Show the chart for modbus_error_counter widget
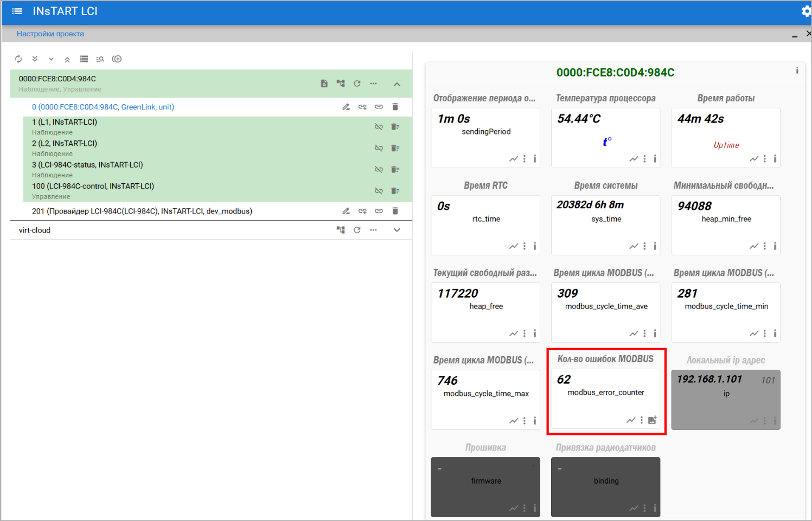The image size is (812, 521). 631,420
